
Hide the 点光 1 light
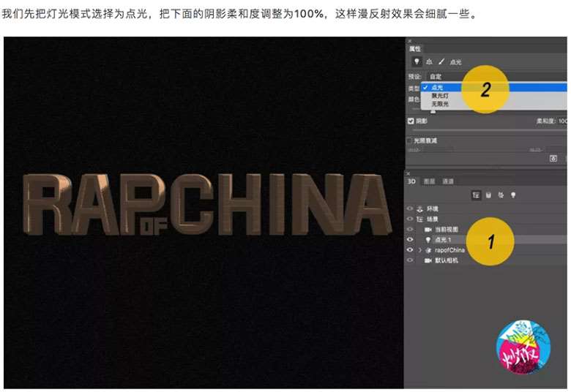(410, 239)
